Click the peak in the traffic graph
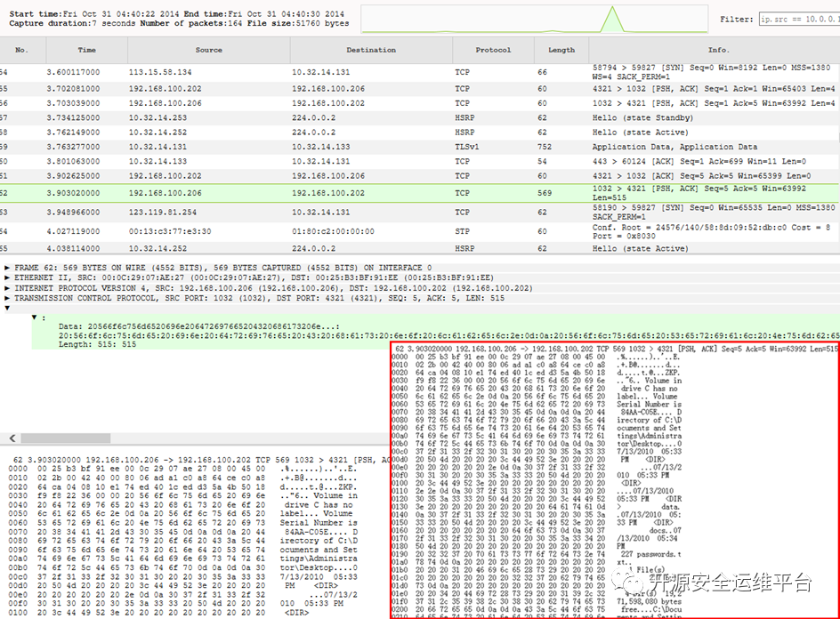 click(612, 19)
